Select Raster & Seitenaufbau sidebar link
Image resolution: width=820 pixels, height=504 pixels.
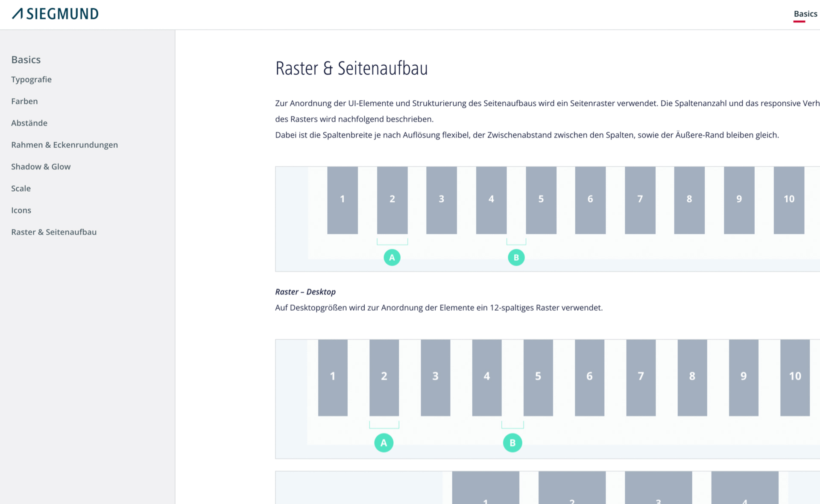coord(54,232)
